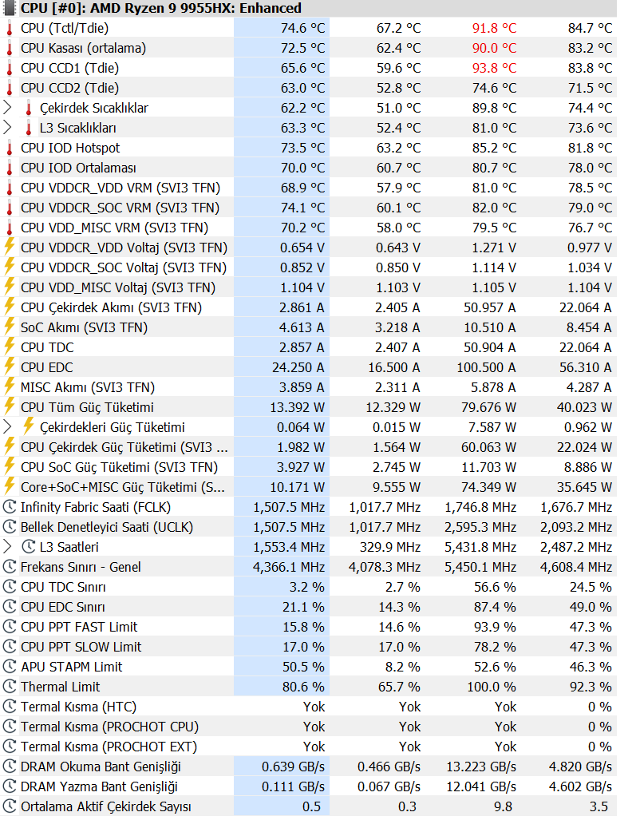This screenshot has width=644, height=828.
Task: Expand the Çekirdek Sıcaklıklar group
Action: [7, 108]
